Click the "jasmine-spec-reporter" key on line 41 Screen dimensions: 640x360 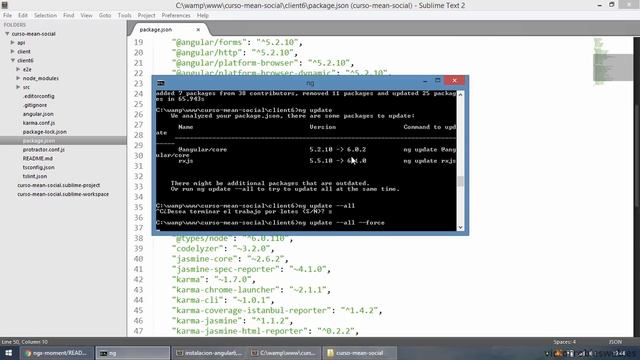pos(227,269)
